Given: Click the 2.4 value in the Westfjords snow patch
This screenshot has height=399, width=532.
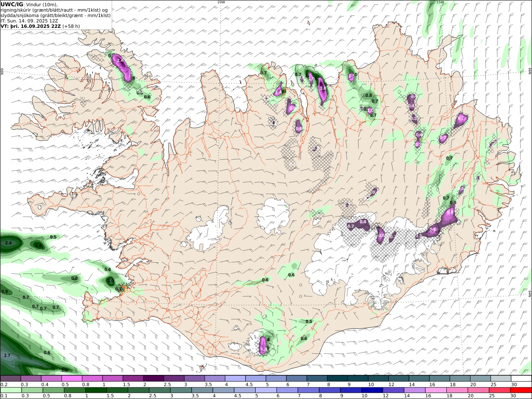Looking at the screenshot, I should [120, 61].
